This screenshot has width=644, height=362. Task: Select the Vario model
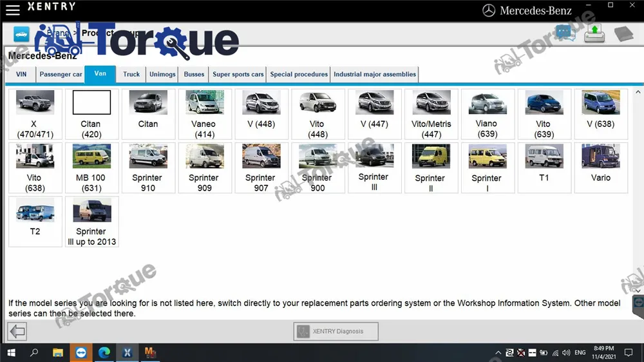click(x=601, y=167)
